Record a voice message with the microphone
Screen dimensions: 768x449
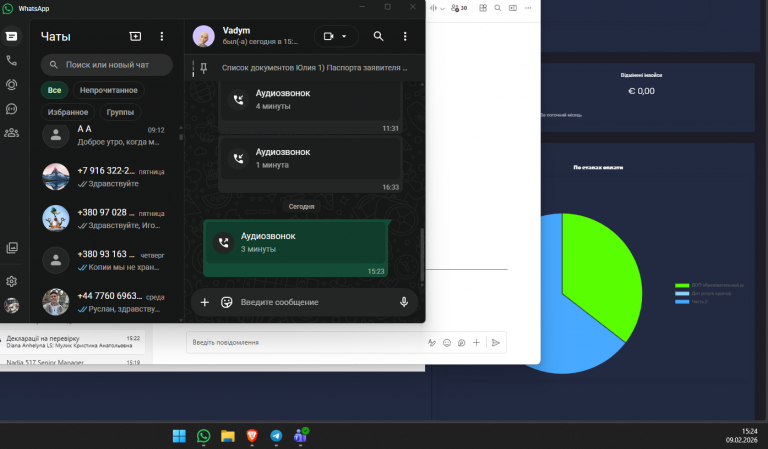coord(404,302)
